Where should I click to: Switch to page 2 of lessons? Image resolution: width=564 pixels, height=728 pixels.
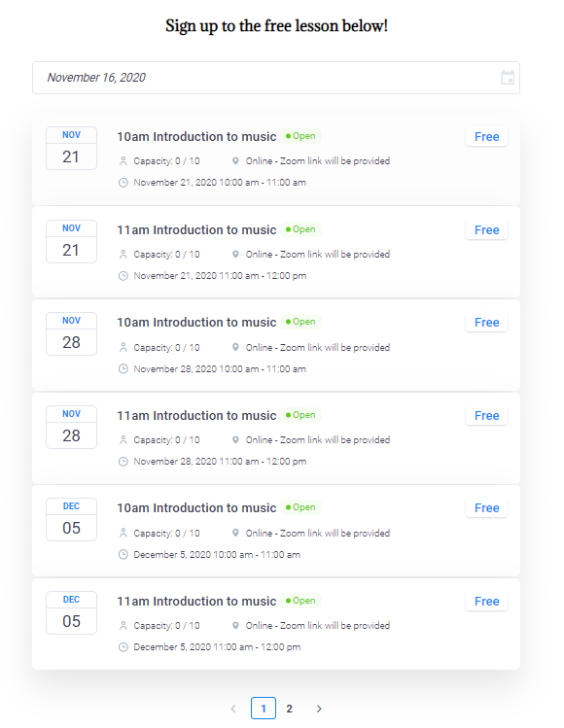[x=289, y=709]
